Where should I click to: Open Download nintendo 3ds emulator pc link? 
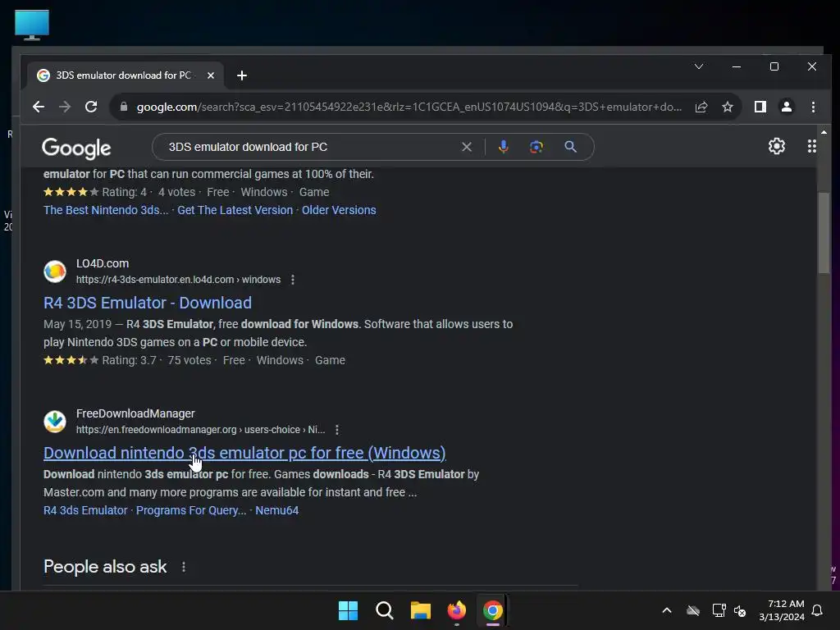[x=244, y=453]
